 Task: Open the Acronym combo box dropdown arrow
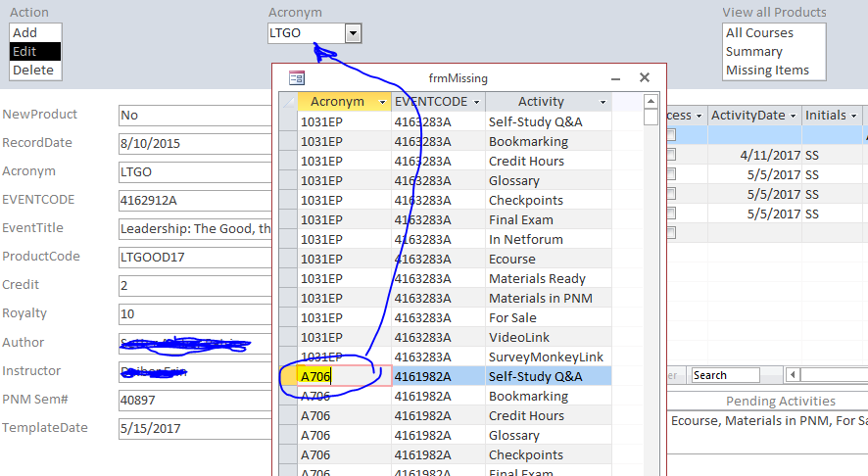click(x=354, y=33)
